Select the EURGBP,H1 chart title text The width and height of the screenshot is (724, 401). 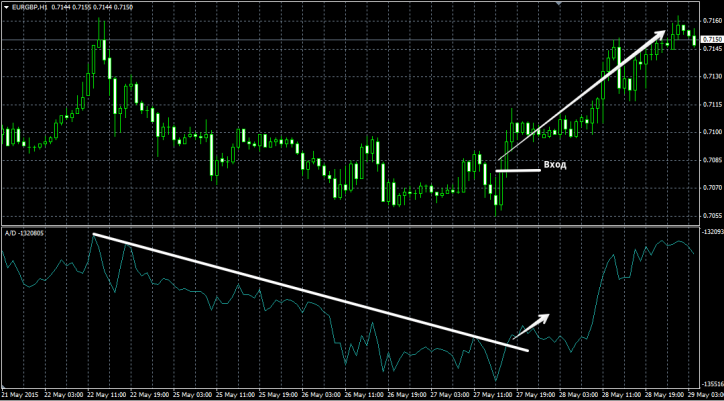[x=33, y=6]
